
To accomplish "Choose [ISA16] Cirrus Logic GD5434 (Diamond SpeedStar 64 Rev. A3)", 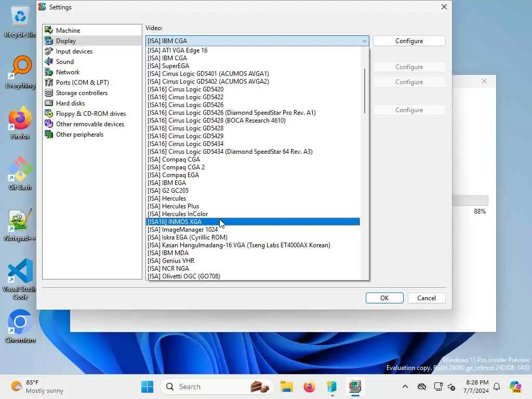I will pyautogui.click(x=253, y=152).
